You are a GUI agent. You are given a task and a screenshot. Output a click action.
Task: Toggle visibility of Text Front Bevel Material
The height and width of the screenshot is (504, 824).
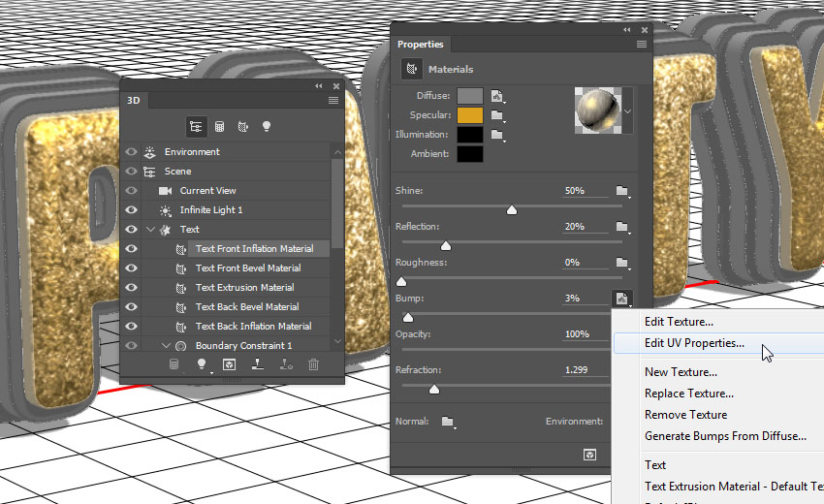pyautogui.click(x=132, y=268)
